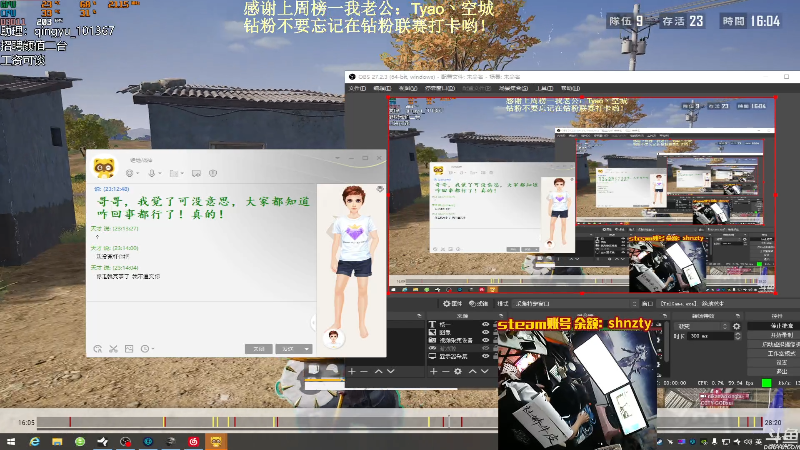The image size is (800, 450).
Task: Remove the selected source with the OBS sources minus button
Action: tap(445, 371)
